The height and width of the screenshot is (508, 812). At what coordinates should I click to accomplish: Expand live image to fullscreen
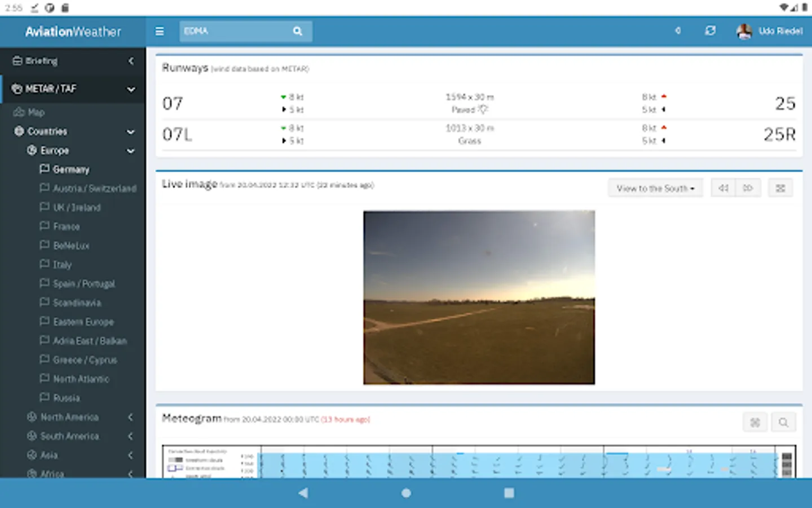click(x=780, y=188)
